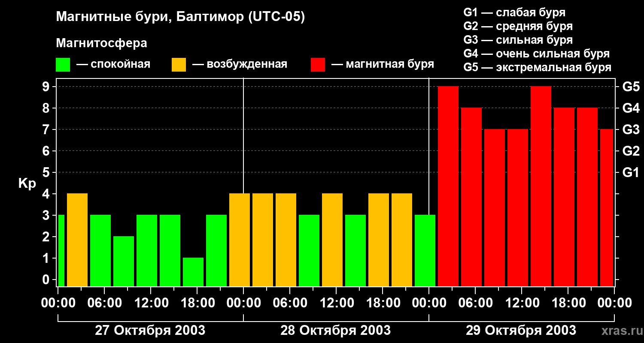The width and height of the screenshot is (644, 343).
Task: Click the date label '28 Октября 2003'
Action: coord(335,331)
